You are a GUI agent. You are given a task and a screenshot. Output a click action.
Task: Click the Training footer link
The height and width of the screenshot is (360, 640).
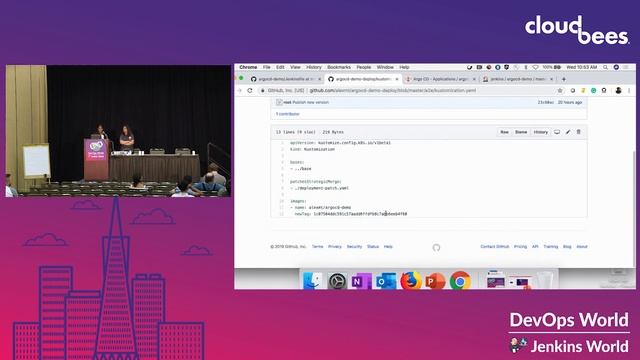tap(551, 247)
